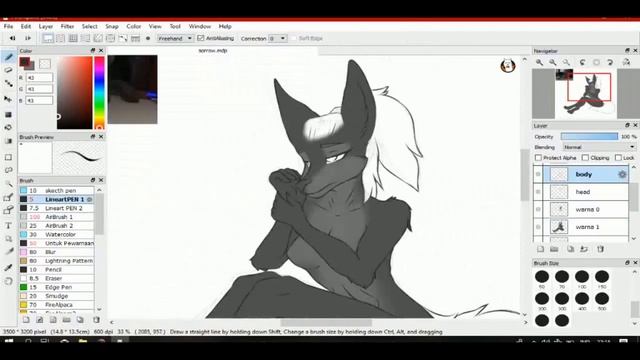Viewport: 640px width, 360px height.
Task: Toggle visibility of warna 0 layer
Action: pos(538,209)
